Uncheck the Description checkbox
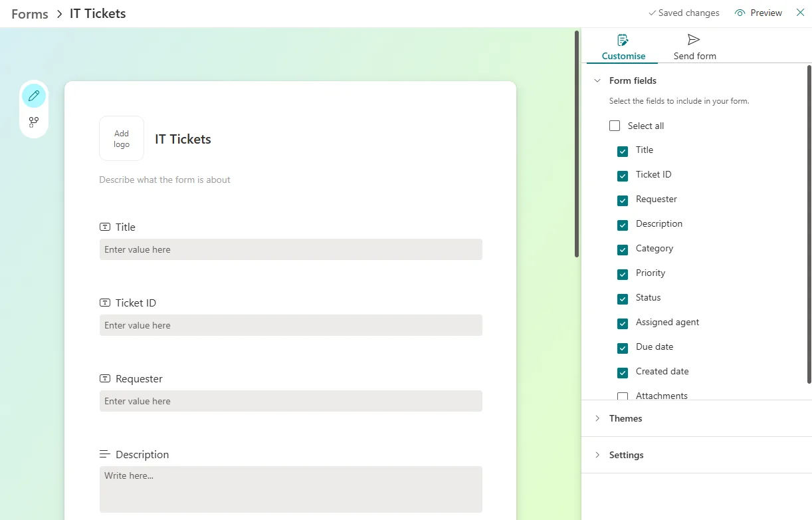This screenshot has height=520, width=812. coord(623,225)
